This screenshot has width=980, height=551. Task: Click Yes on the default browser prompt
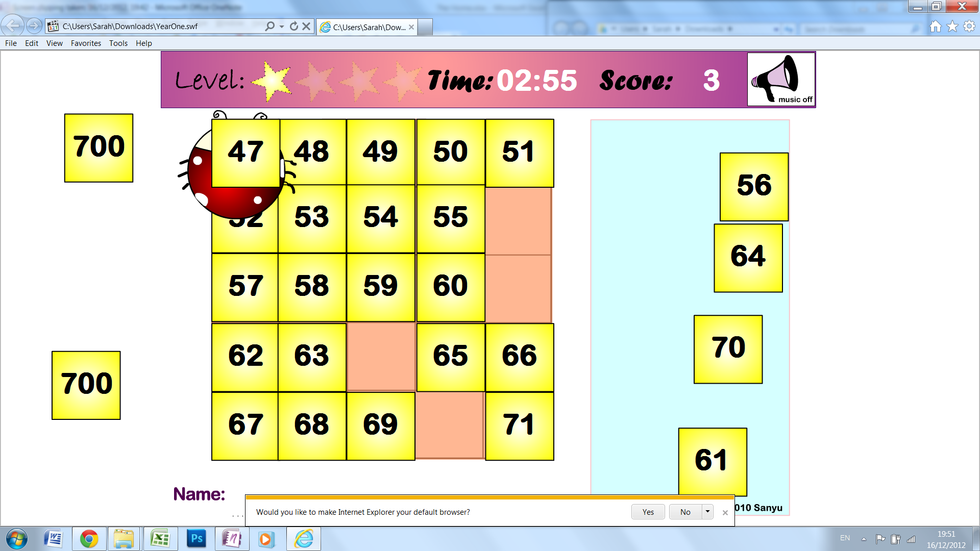(x=648, y=512)
